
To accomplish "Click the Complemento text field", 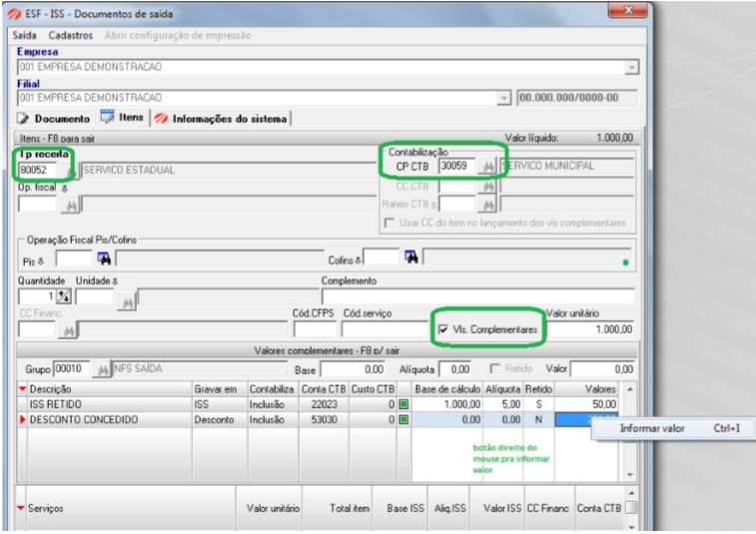I will coord(477,295).
